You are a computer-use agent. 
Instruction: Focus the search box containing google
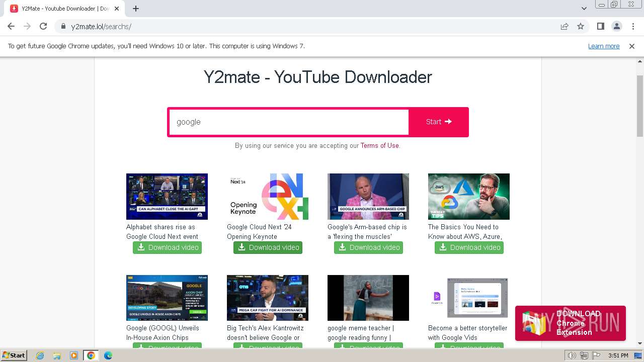click(289, 122)
